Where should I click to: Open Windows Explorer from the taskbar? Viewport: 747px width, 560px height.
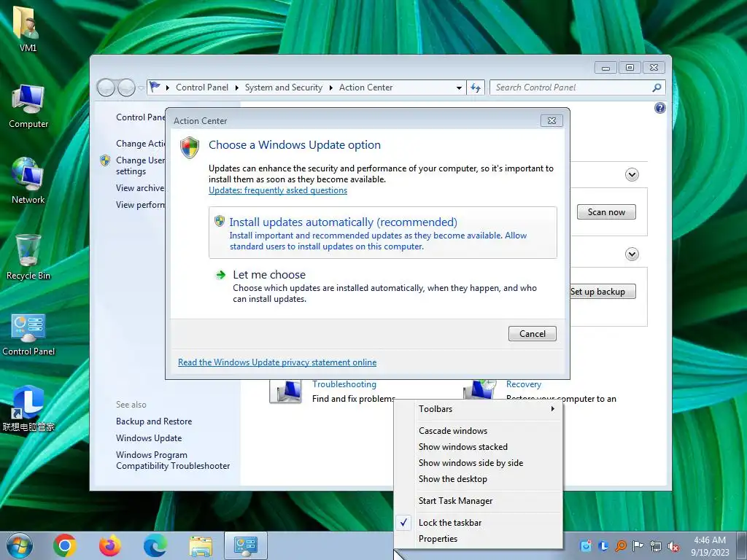coord(201,545)
